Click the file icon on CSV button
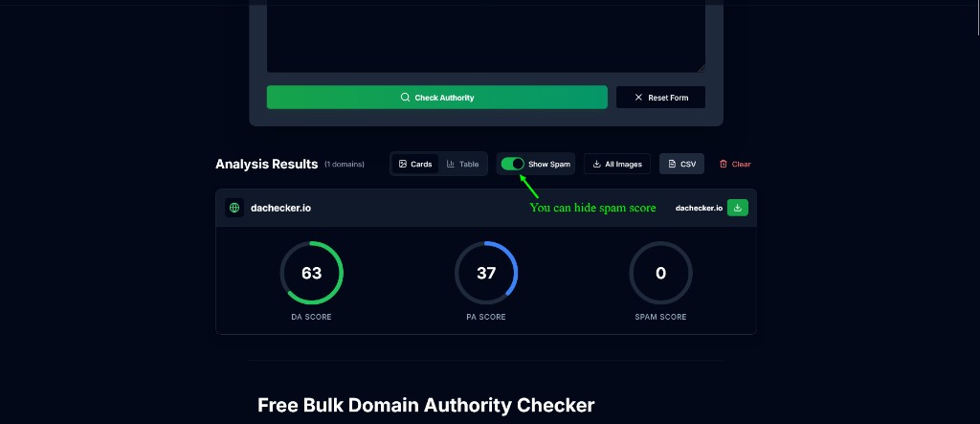The image size is (980, 424). pyautogui.click(x=672, y=164)
